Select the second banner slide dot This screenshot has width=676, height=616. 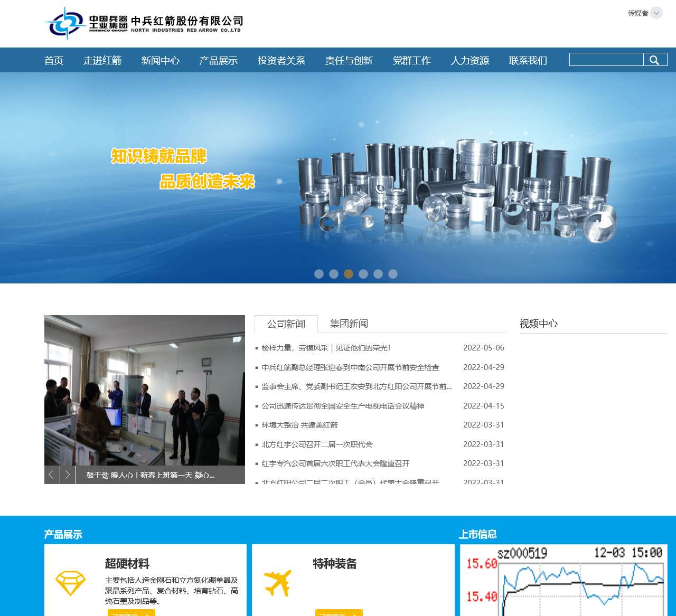[x=334, y=273]
